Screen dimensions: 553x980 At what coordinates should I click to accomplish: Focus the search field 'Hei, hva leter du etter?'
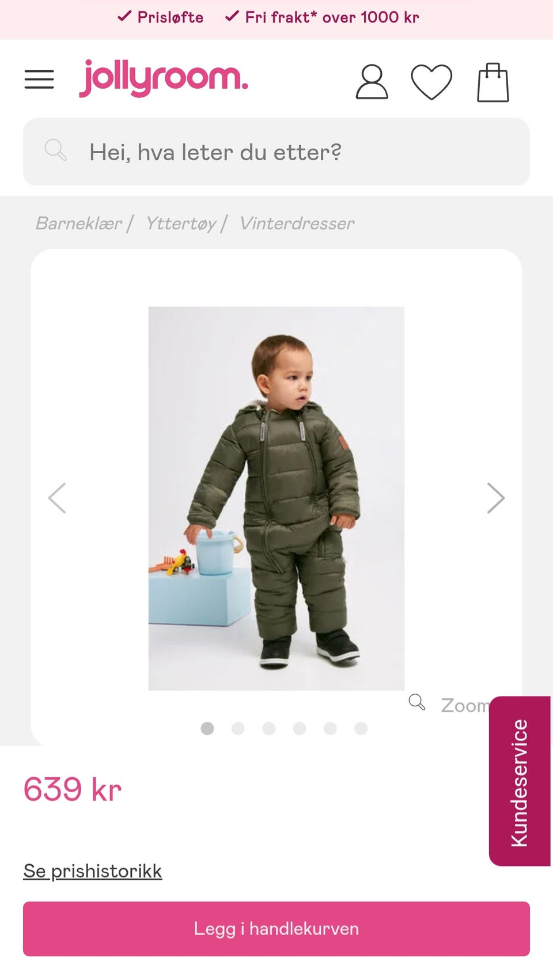[276, 152]
